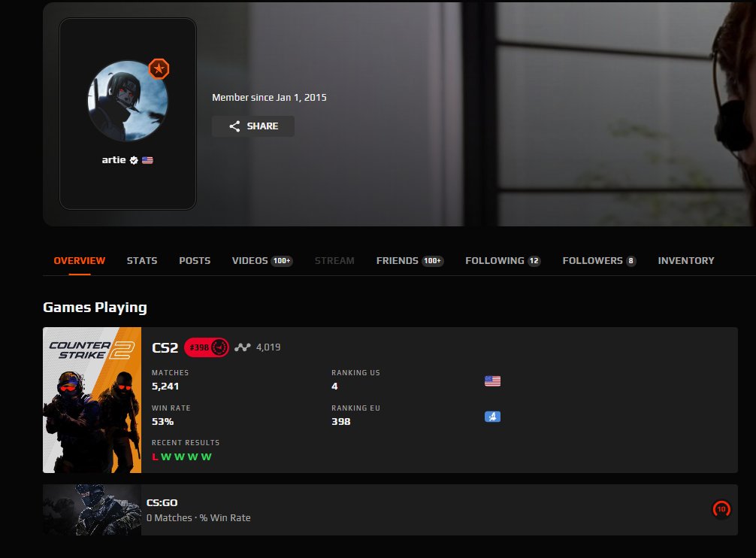Click the 'Member since Jan 1, 2015' text
The width and height of the screenshot is (756, 558).
point(270,98)
